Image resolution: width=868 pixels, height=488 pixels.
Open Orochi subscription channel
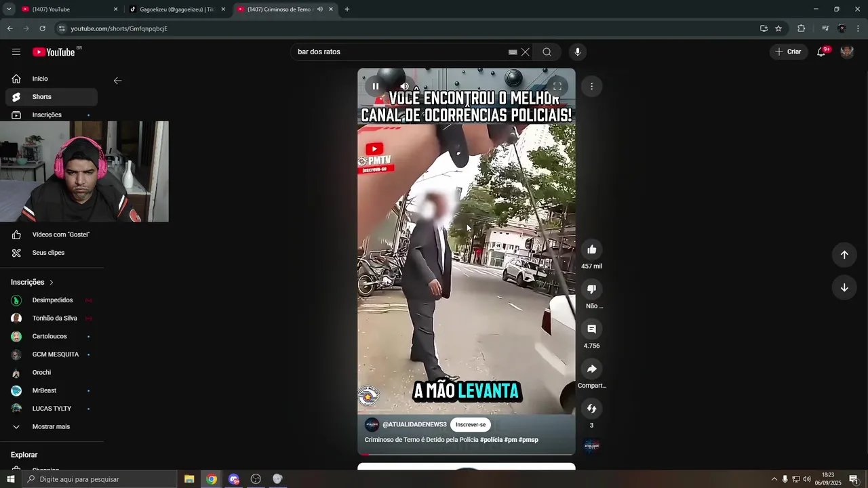pos(52,372)
